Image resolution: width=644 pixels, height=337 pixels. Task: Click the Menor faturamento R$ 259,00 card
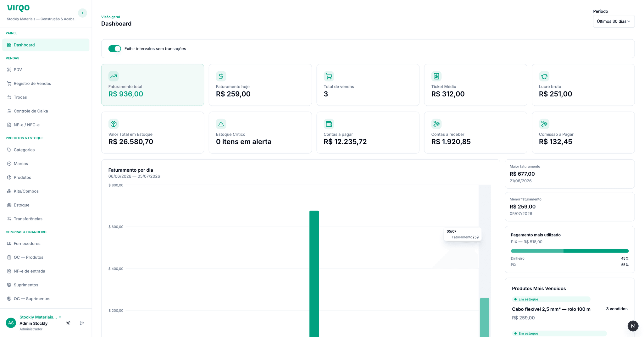[570, 207]
